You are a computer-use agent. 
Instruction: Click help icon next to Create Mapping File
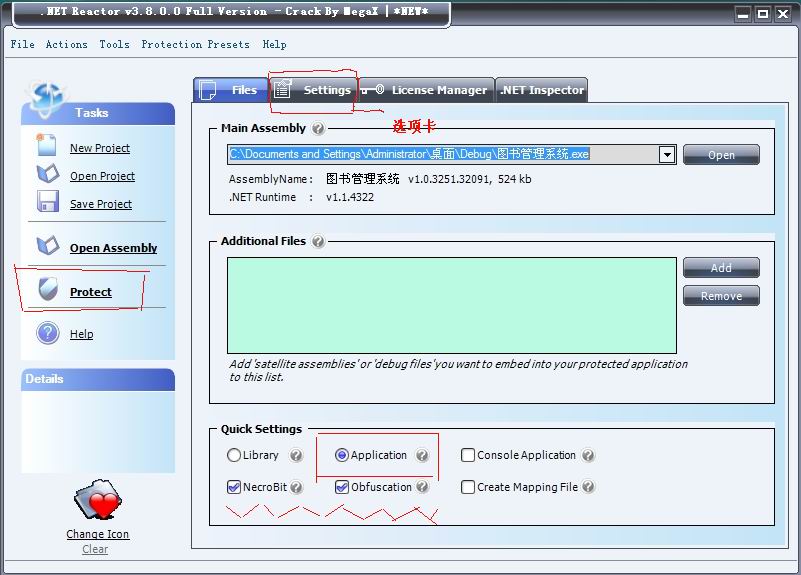[588, 487]
